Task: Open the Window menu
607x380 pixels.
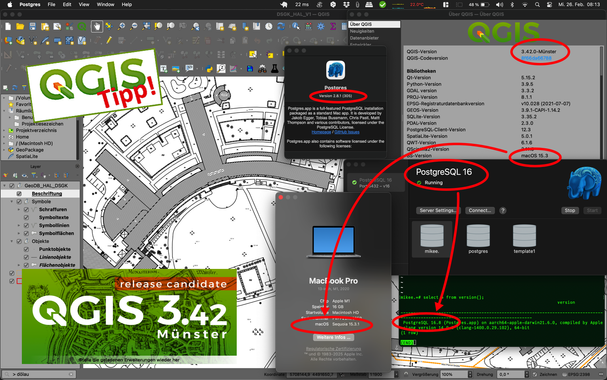Action: coord(105,5)
